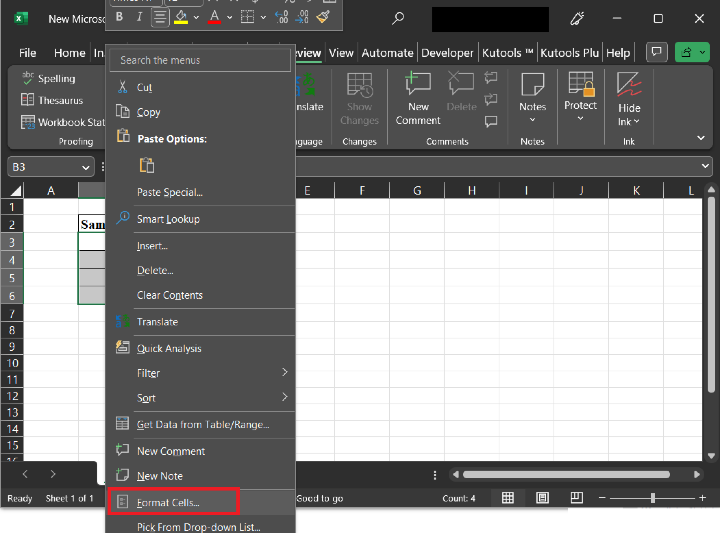
Task: Switch to Page Layout view icon
Action: pos(542,498)
